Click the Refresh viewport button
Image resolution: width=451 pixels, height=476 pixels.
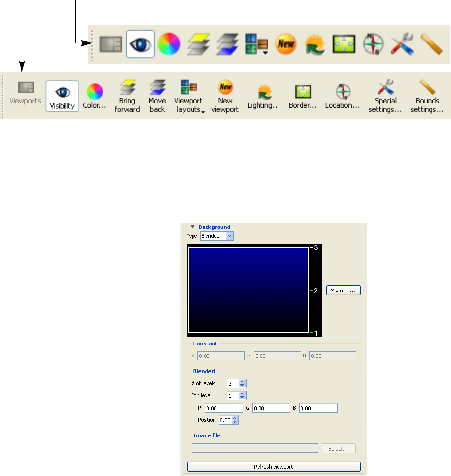point(274,467)
